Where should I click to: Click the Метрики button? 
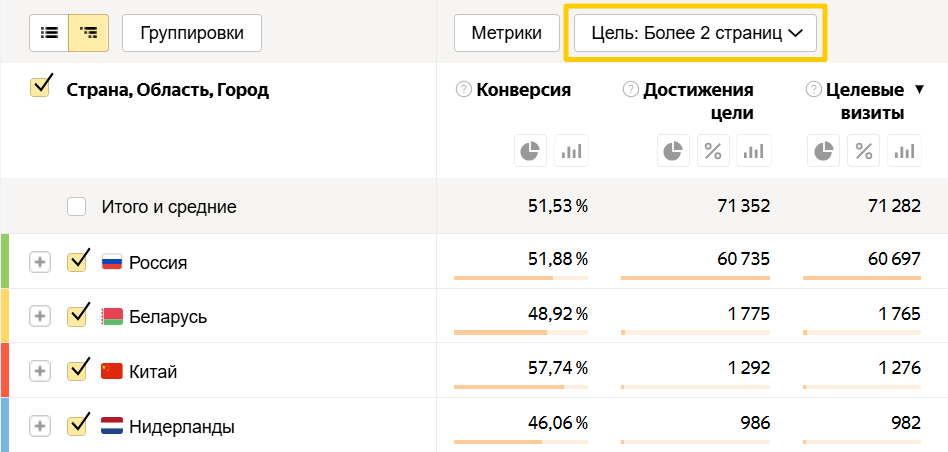point(506,33)
